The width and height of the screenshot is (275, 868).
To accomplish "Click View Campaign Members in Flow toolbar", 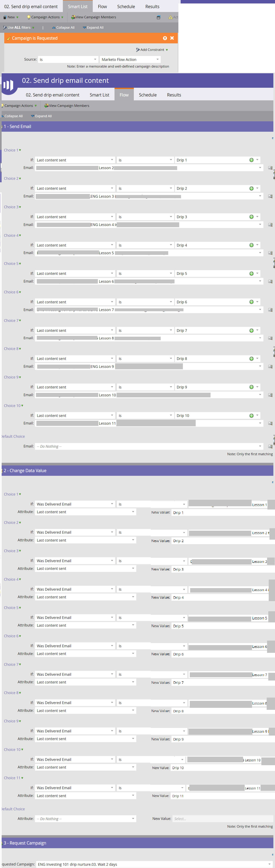I will (67, 106).
